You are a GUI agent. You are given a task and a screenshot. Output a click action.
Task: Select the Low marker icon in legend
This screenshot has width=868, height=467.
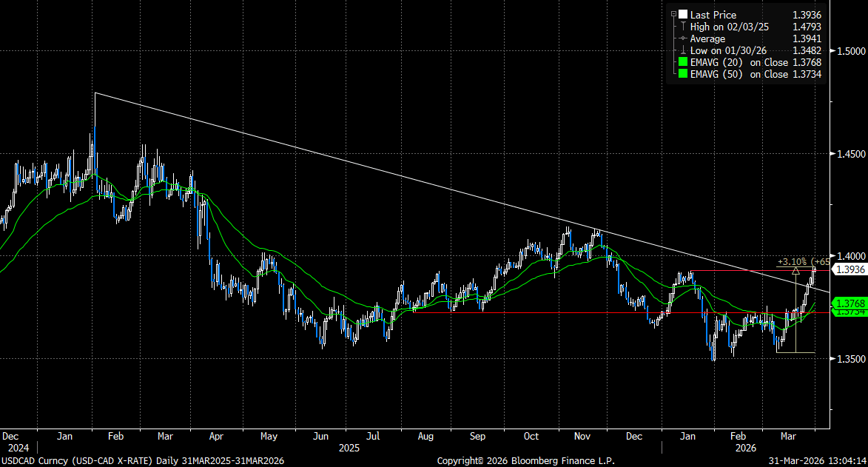tap(683, 50)
